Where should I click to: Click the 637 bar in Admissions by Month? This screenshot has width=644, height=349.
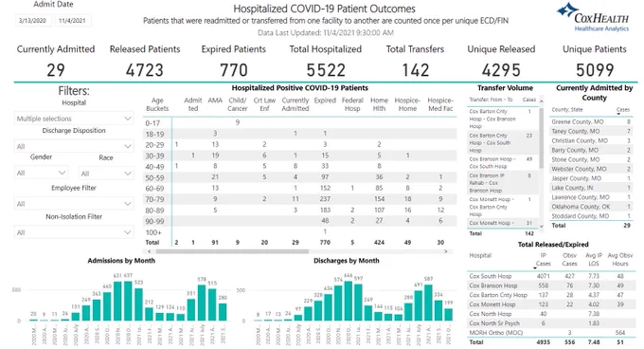[x=128, y=301]
